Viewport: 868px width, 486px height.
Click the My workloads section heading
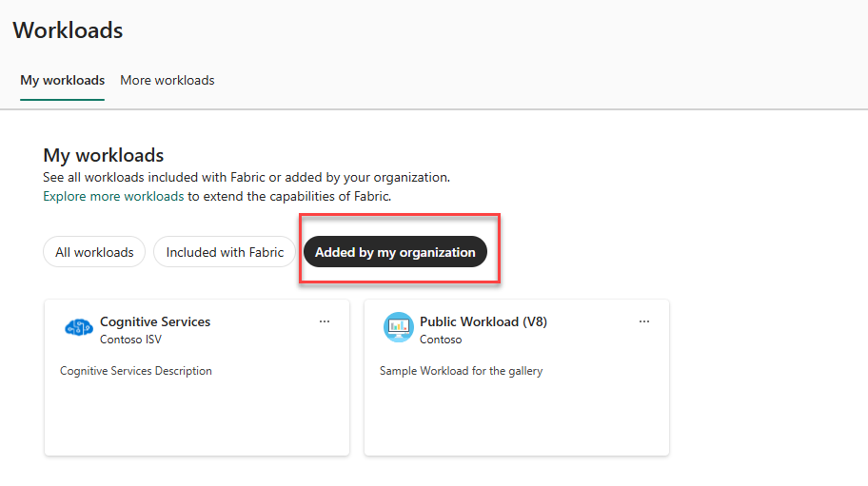click(104, 155)
